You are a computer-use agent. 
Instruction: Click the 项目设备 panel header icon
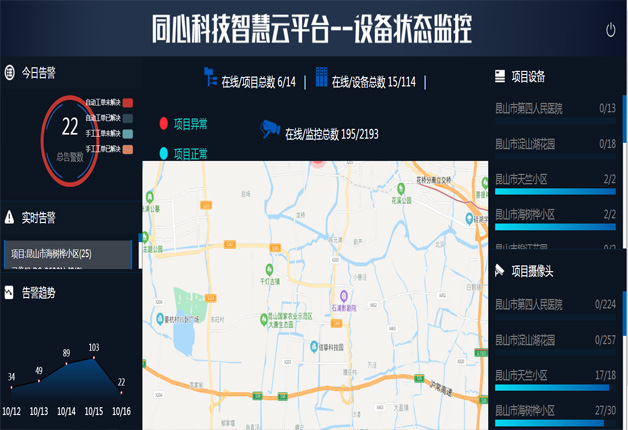pos(500,75)
